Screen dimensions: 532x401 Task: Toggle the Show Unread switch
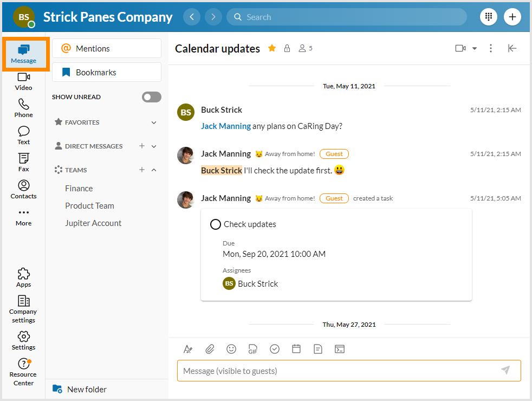151,97
